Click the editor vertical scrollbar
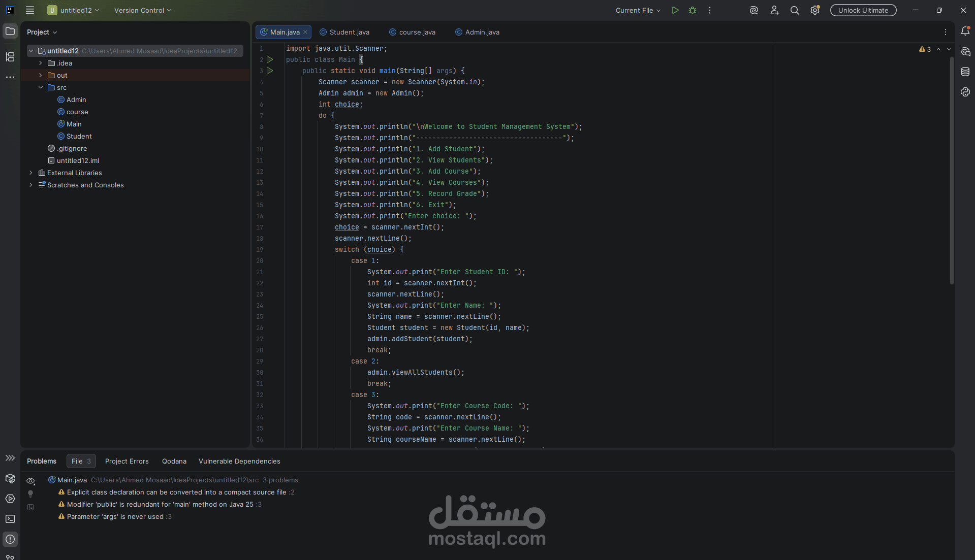The height and width of the screenshot is (560, 975). tap(952, 170)
